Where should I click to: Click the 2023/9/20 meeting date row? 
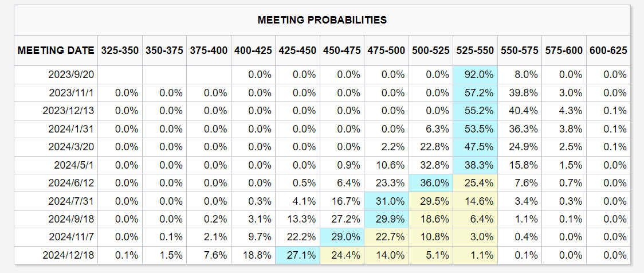click(x=71, y=75)
